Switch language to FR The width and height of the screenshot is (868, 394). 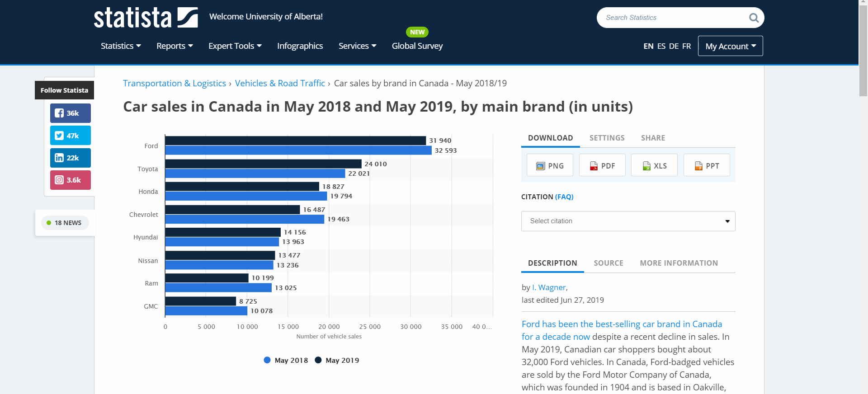pos(686,46)
